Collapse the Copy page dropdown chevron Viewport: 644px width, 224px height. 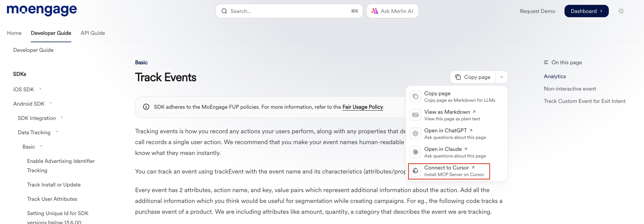coord(501,77)
